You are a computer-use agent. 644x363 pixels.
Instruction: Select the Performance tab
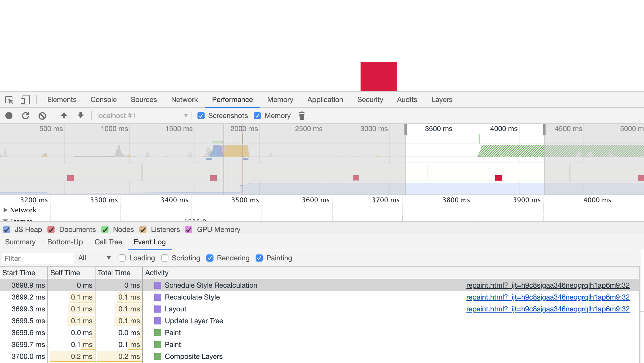coord(232,100)
